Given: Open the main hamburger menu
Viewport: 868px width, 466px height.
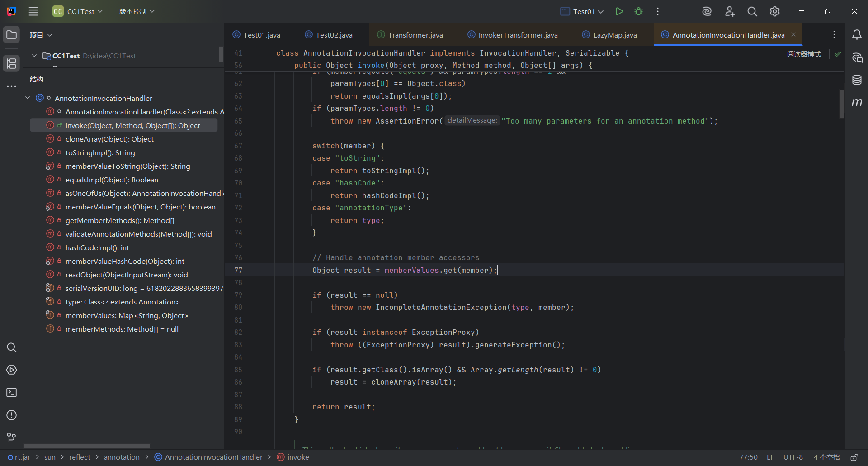Looking at the screenshot, I should [33, 11].
